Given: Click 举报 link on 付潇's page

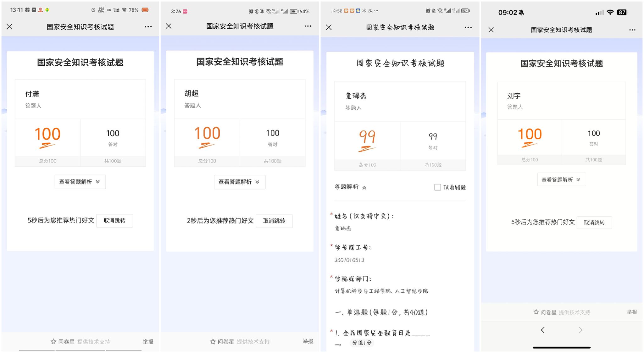Looking at the screenshot, I should coord(148,341).
